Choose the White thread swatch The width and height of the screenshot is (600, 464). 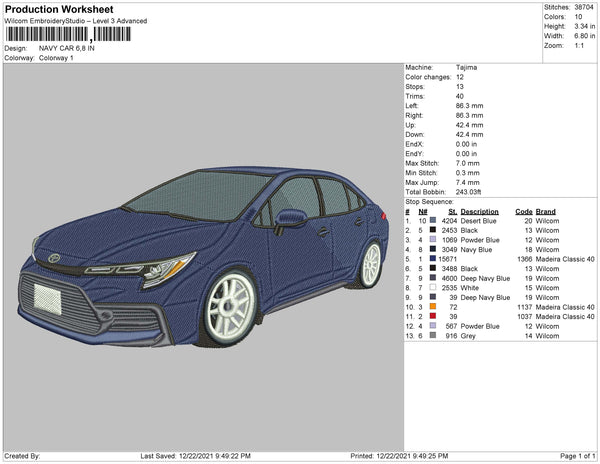point(431,287)
